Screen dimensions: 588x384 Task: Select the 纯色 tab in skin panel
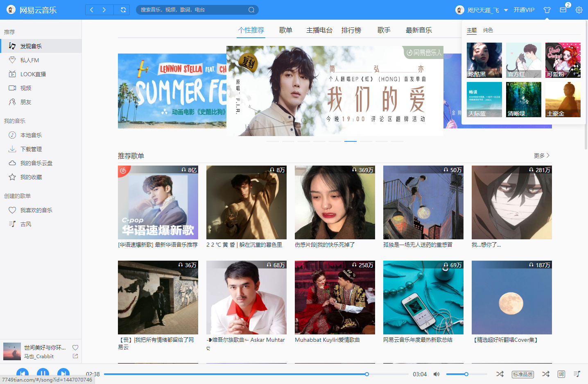pos(488,30)
